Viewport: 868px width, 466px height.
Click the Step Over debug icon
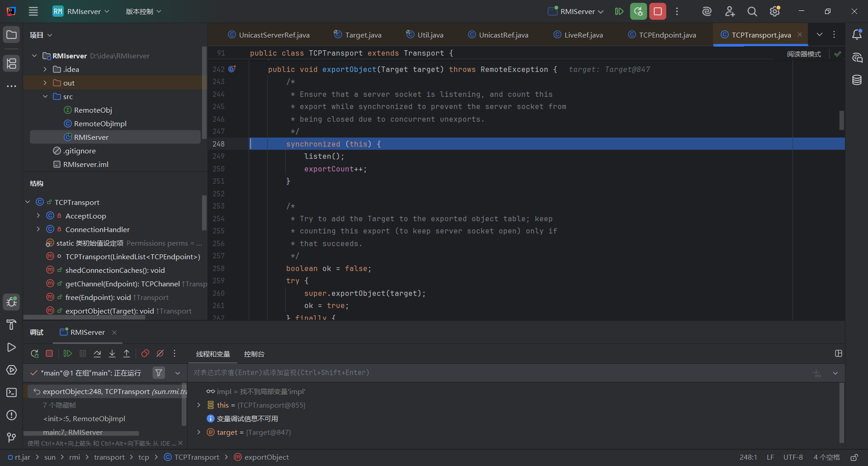coord(97,354)
